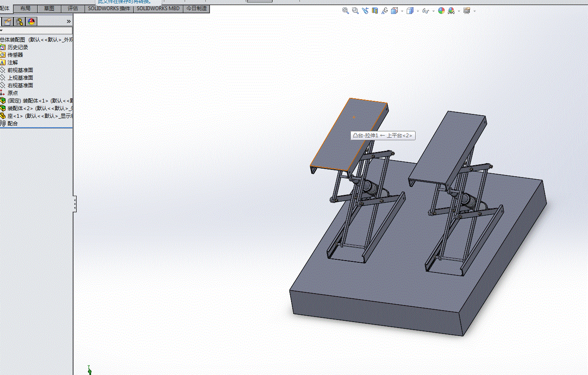Viewport: 588px width, 375px height.
Task: Open the View Orientation cube icon
Action: (394, 11)
